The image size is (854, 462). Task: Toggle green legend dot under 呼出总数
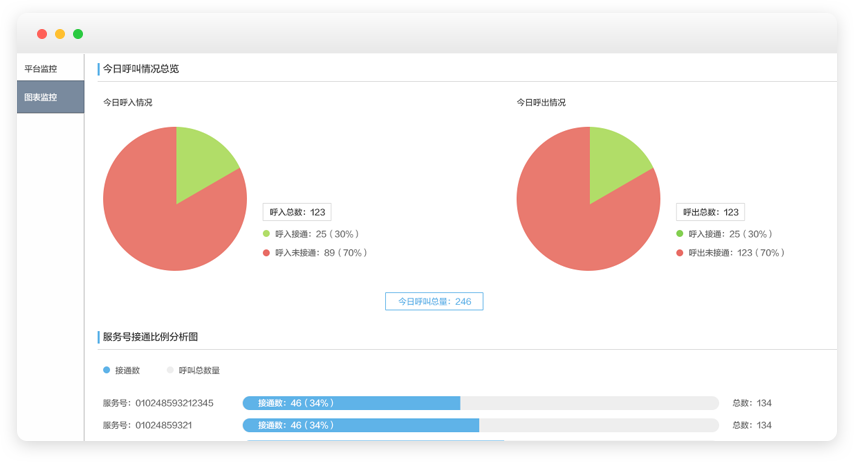(x=680, y=234)
